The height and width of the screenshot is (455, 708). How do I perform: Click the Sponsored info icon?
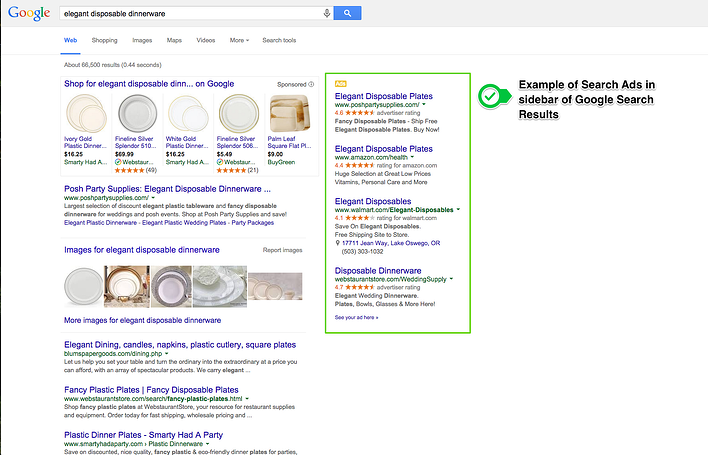[311, 84]
